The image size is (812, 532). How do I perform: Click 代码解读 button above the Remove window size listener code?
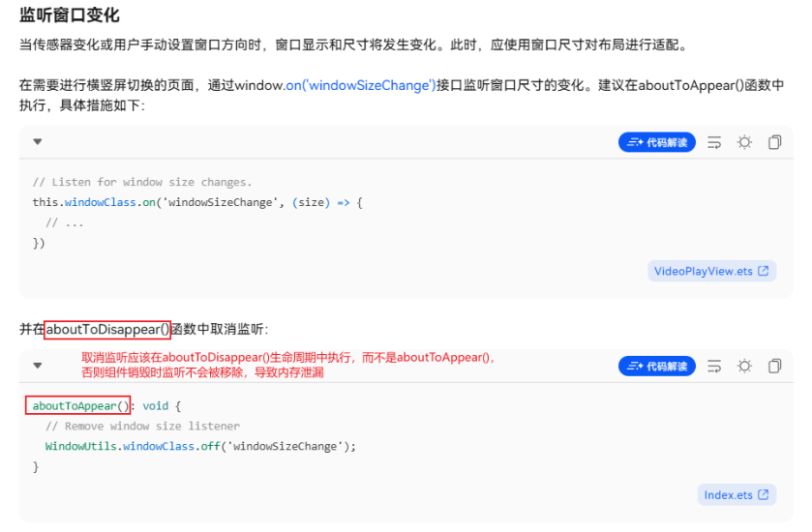656,367
